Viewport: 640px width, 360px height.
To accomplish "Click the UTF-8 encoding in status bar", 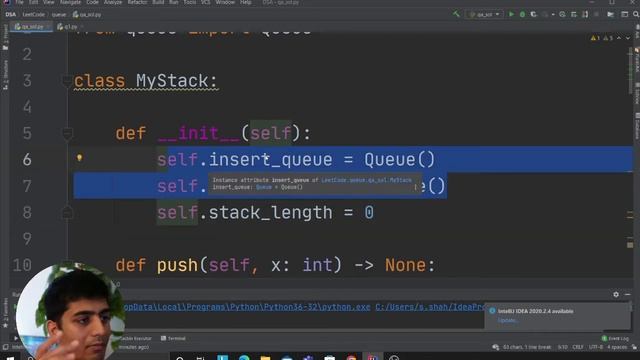I will pos(596,347).
